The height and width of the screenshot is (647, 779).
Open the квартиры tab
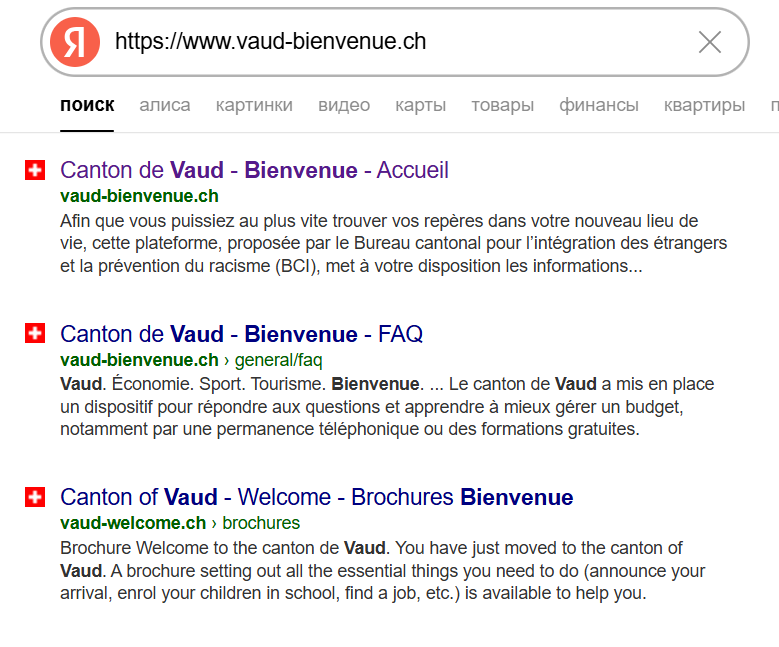point(704,105)
